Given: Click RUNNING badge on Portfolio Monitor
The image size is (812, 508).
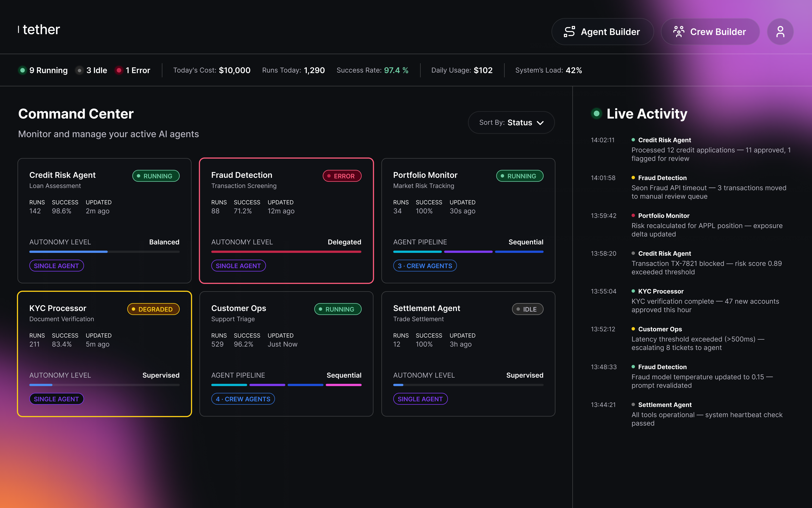Looking at the screenshot, I should (520, 176).
